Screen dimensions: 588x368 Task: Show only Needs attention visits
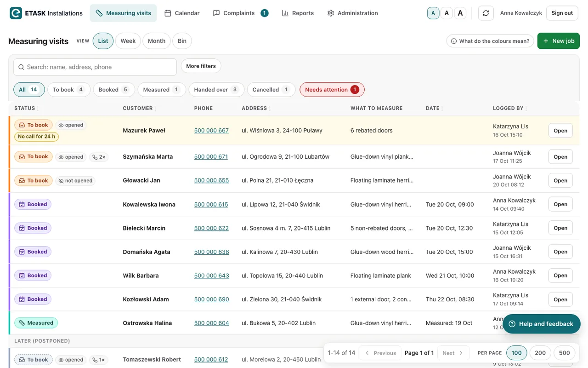point(332,90)
